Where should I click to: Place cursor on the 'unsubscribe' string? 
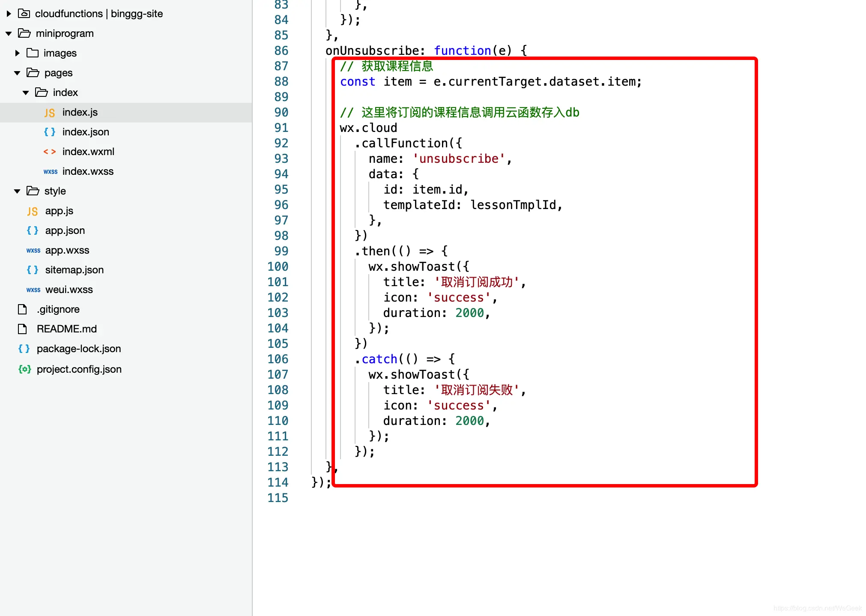pos(458,159)
